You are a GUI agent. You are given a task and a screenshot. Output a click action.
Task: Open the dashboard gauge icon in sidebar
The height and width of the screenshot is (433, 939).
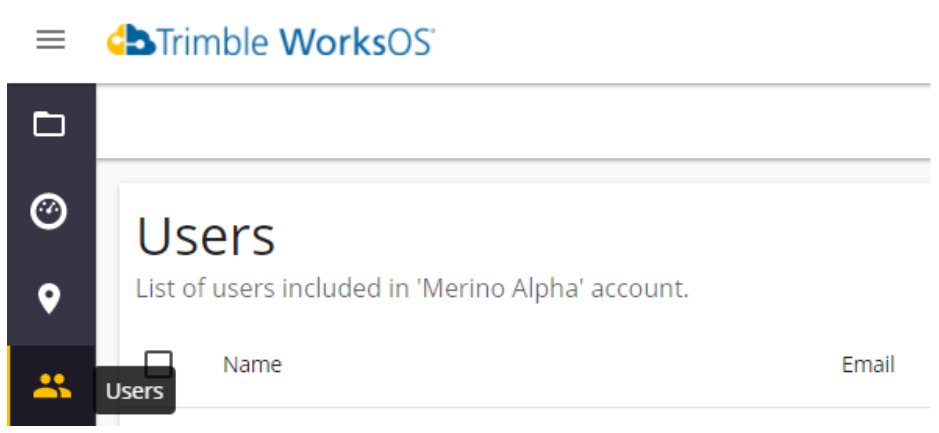(x=49, y=211)
